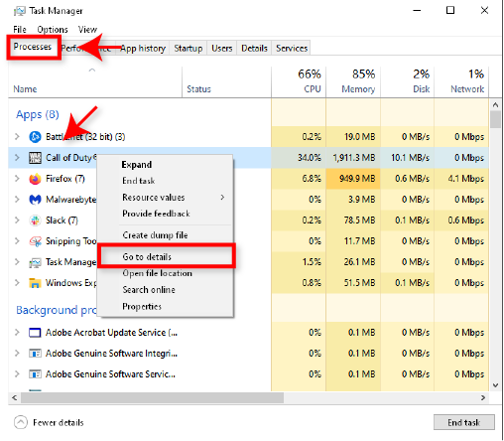Expand the Firefox process group

click(17, 179)
